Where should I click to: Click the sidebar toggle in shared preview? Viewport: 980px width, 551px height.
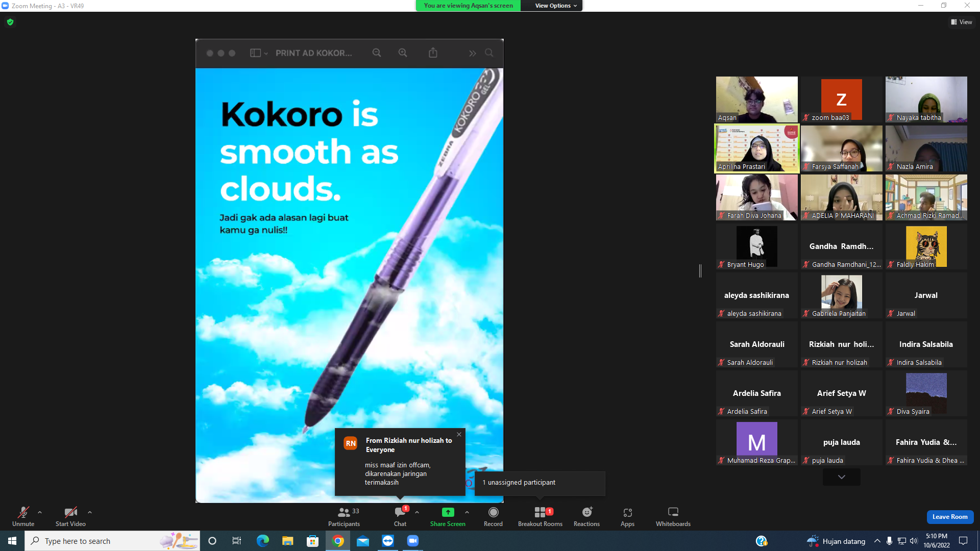click(x=255, y=53)
